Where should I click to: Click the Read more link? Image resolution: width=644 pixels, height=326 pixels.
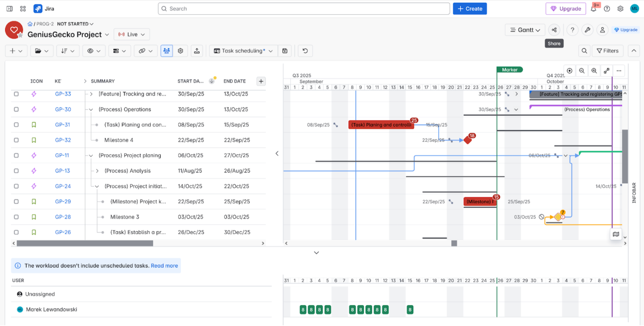[x=164, y=266]
